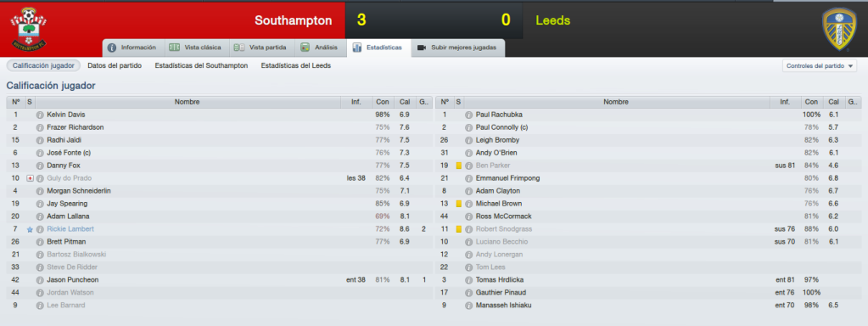This screenshot has height=326, width=868.
Task: Click the star icon next to Rickie Lambert
Action: (x=30, y=229)
